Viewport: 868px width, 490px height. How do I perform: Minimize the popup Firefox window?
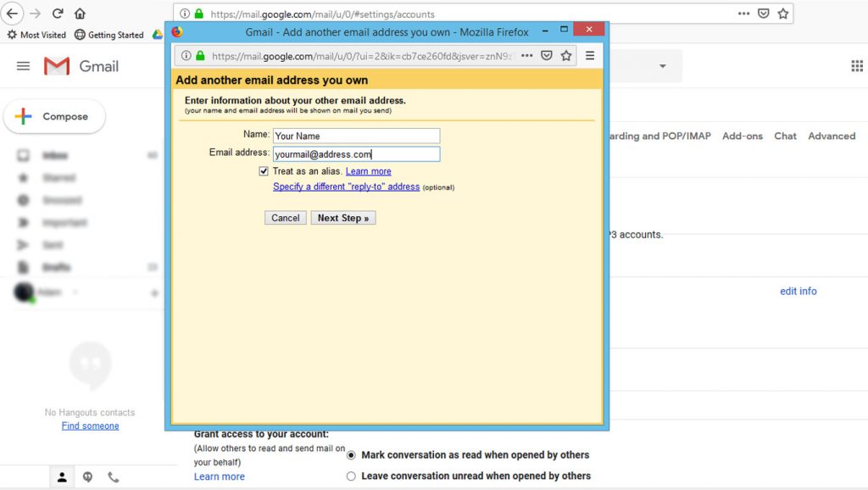coord(545,31)
